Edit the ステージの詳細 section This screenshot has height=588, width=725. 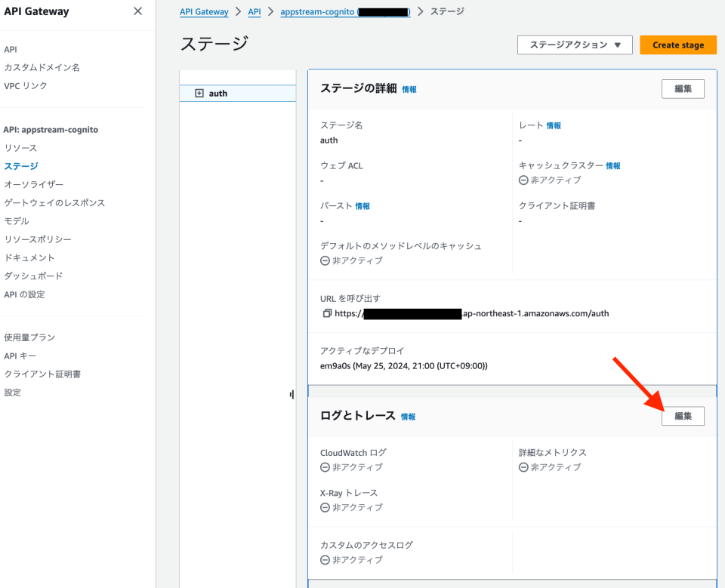(x=683, y=89)
